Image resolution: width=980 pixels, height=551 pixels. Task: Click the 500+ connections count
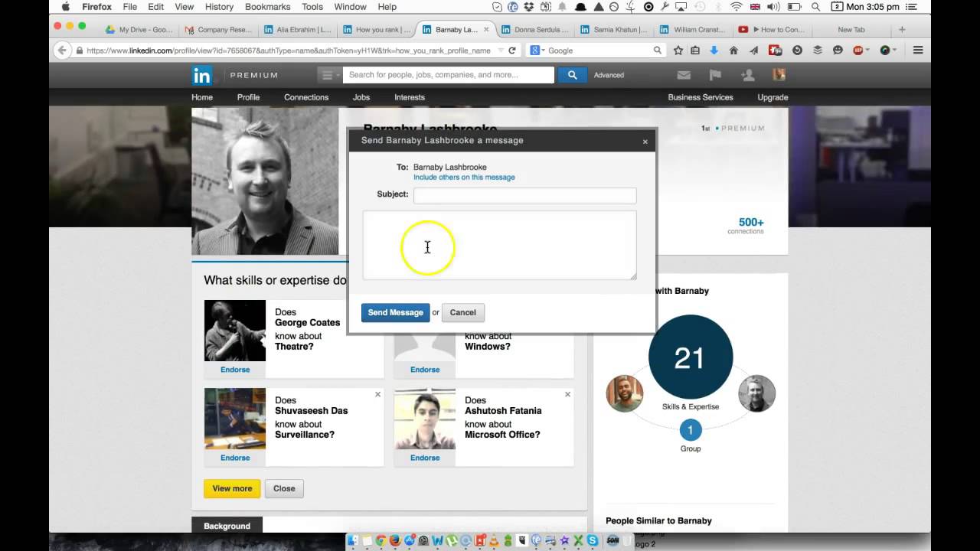pyautogui.click(x=750, y=223)
